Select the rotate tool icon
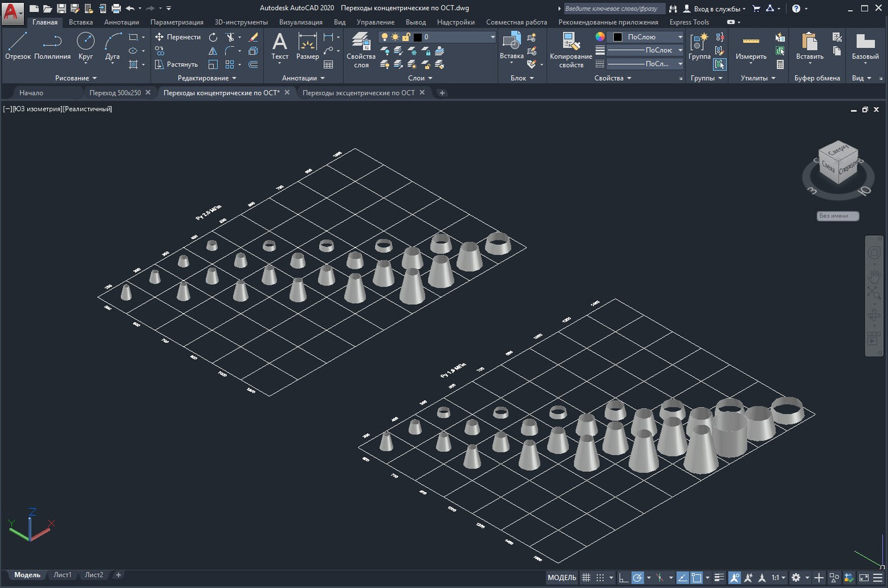888x588 pixels. tap(213, 37)
